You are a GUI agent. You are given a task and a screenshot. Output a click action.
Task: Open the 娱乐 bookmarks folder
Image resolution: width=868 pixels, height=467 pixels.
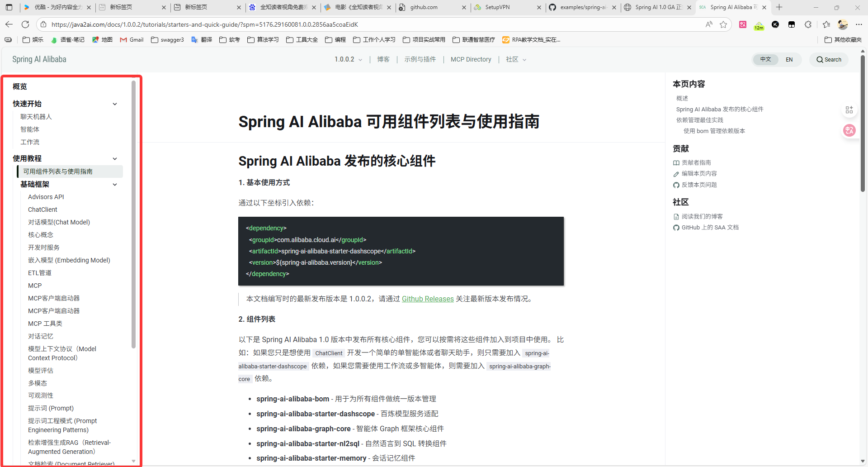coord(33,40)
